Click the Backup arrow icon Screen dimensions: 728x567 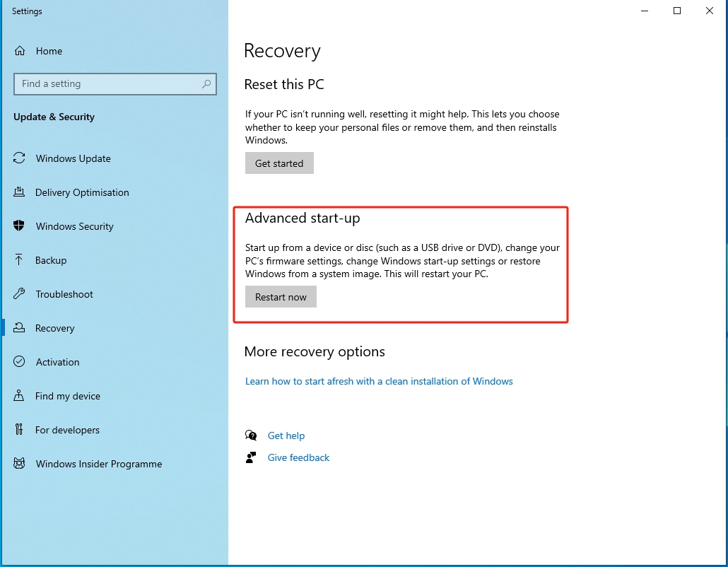point(18,259)
